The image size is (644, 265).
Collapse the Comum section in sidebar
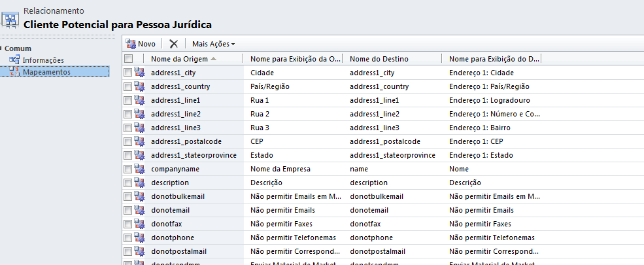tap(3, 48)
